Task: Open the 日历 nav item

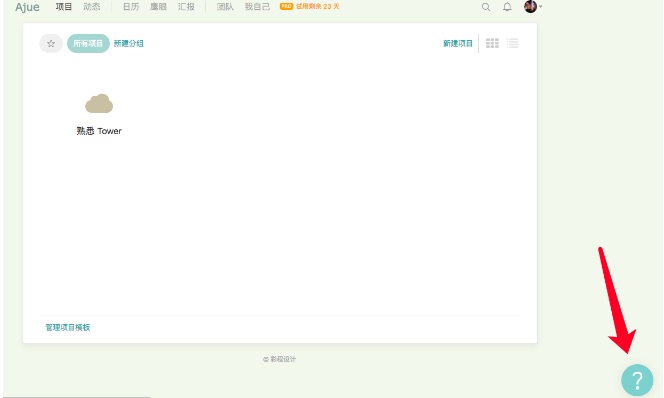Action: pyautogui.click(x=131, y=7)
